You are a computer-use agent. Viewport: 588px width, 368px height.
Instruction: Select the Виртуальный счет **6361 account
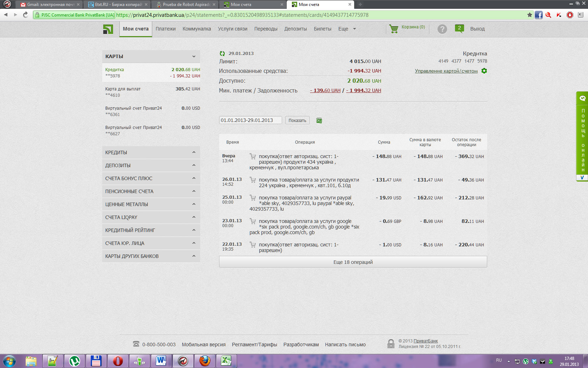pos(151,111)
